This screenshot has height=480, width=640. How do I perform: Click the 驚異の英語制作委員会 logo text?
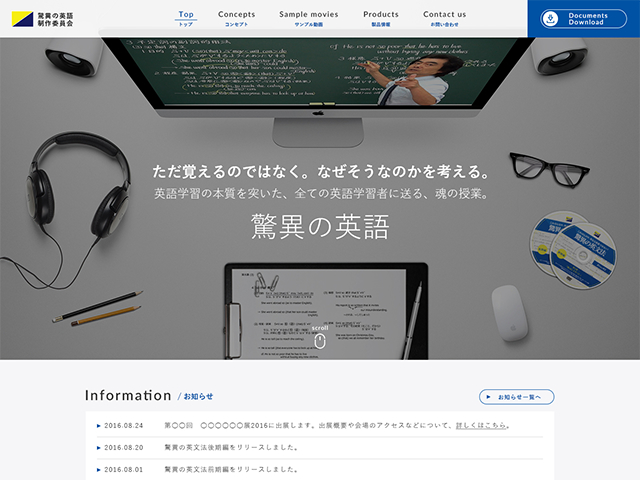[56, 19]
